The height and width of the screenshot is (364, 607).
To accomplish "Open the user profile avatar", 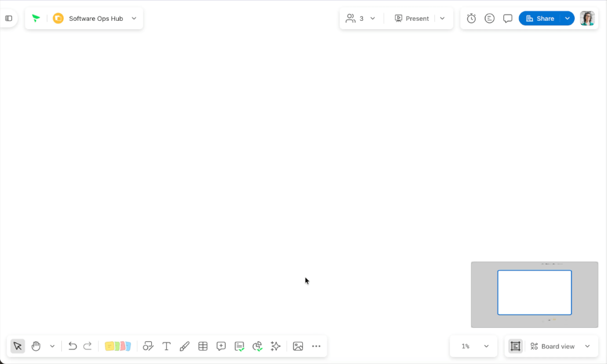I will point(587,18).
